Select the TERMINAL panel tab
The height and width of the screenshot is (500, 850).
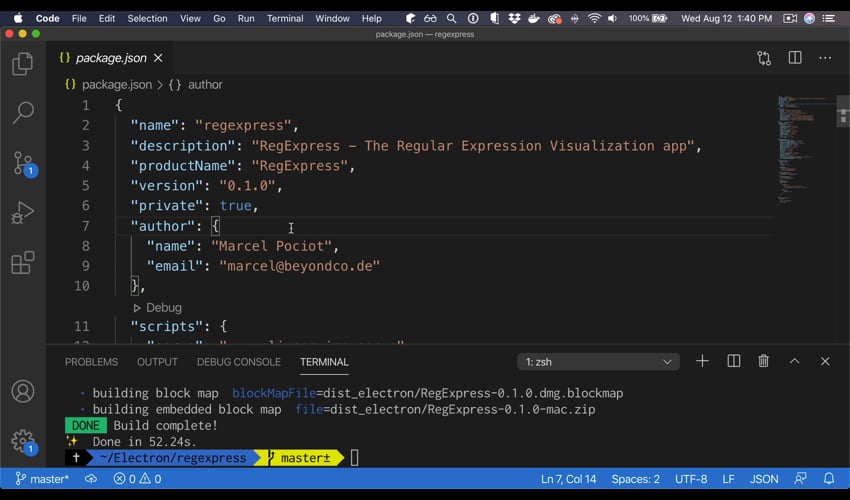click(324, 362)
